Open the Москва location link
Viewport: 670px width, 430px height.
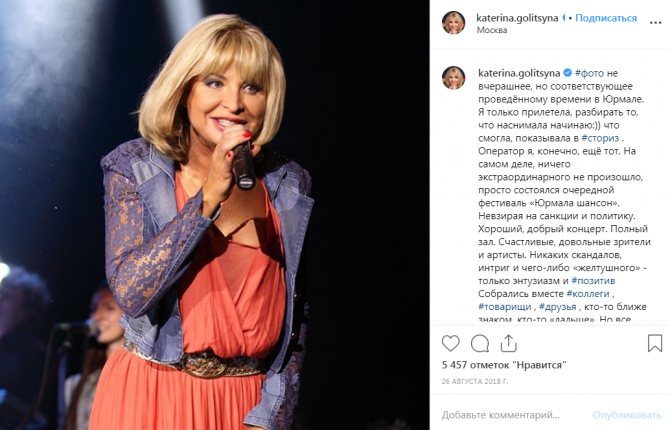click(x=492, y=30)
